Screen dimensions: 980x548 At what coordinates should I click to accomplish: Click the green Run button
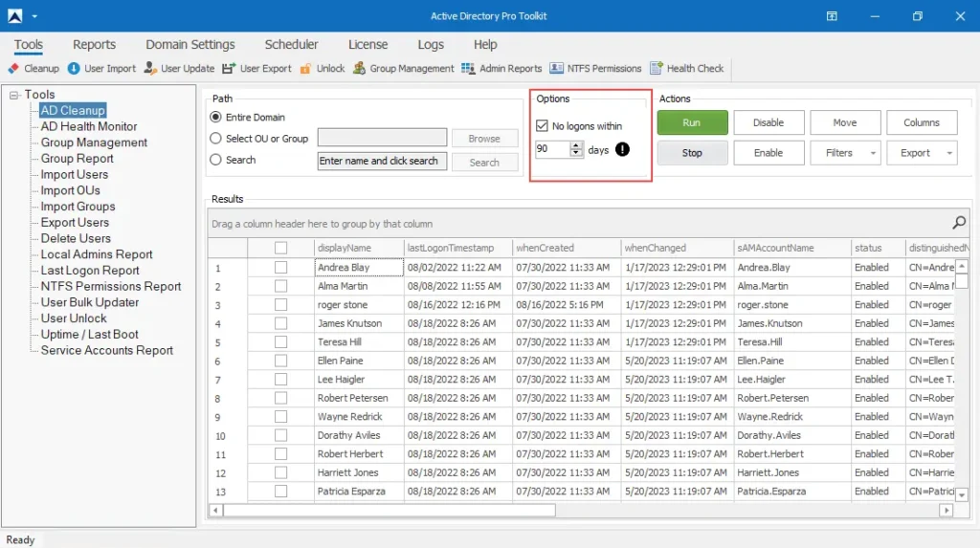tap(693, 122)
